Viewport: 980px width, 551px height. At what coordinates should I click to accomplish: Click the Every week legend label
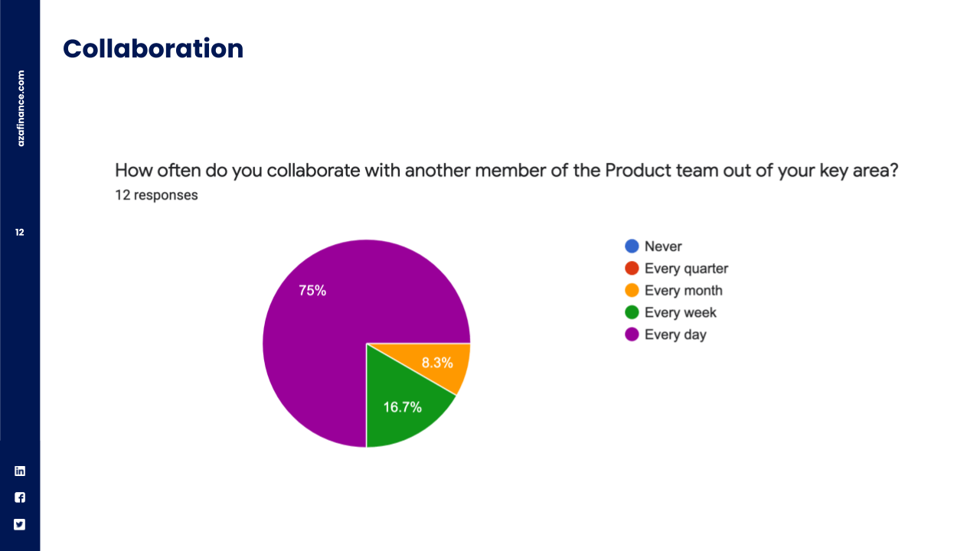[x=680, y=312]
